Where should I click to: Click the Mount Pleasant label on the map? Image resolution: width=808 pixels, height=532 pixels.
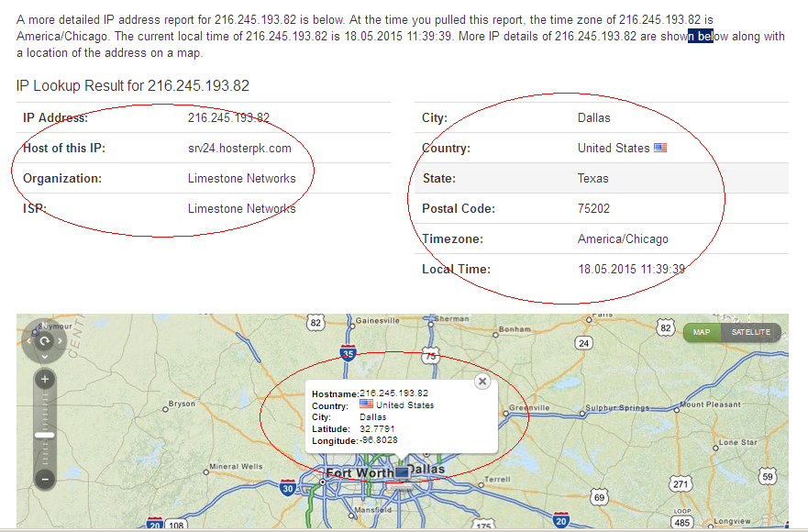click(x=710, y=405)
